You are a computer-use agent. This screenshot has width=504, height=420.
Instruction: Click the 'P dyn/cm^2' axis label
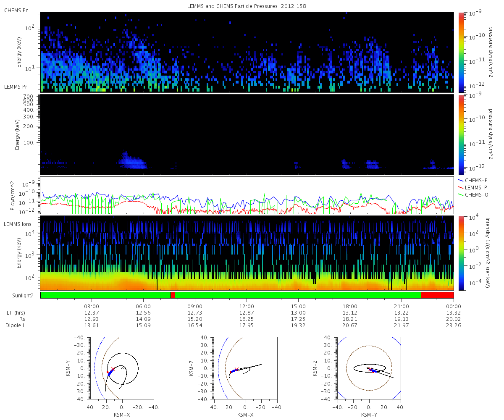click(13, 195)
